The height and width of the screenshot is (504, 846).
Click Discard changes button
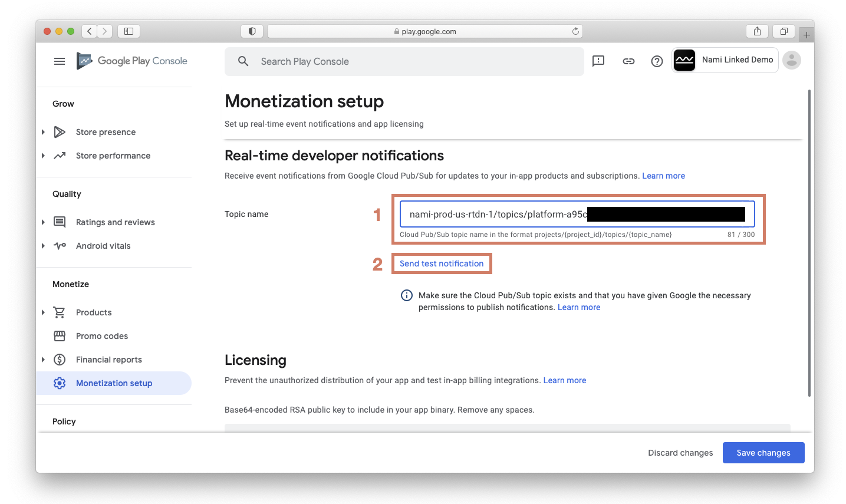(x=680, y=453)
